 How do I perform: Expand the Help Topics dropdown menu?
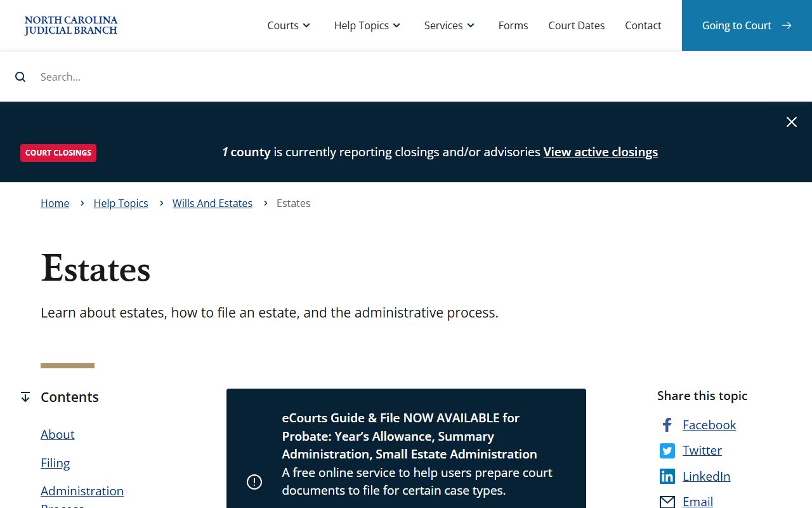point(367,25)
